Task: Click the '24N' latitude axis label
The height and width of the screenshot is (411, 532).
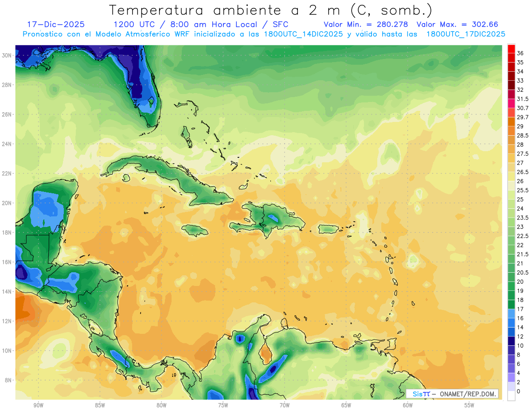Action: [x=7, y=144]
